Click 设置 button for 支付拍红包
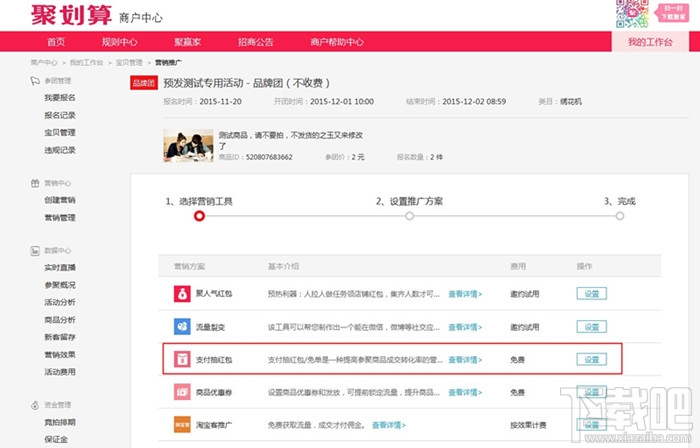 (592, 359)
